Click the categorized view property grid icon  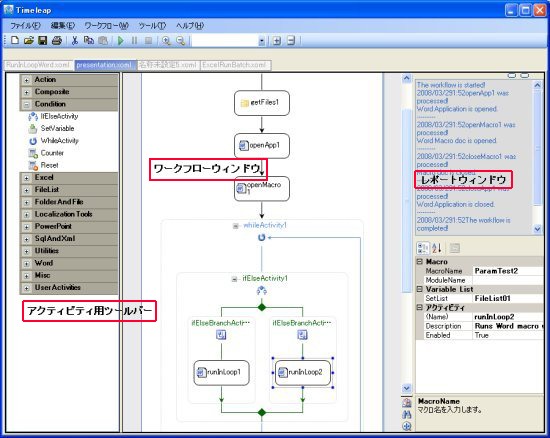[423, 248]
